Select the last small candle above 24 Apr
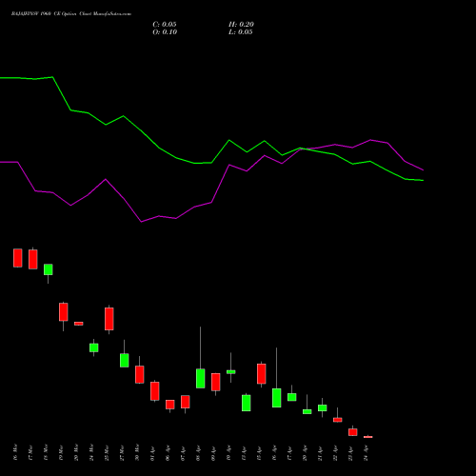Image resolution: width=476 pixels, height=476 pixels. point(368,437)
